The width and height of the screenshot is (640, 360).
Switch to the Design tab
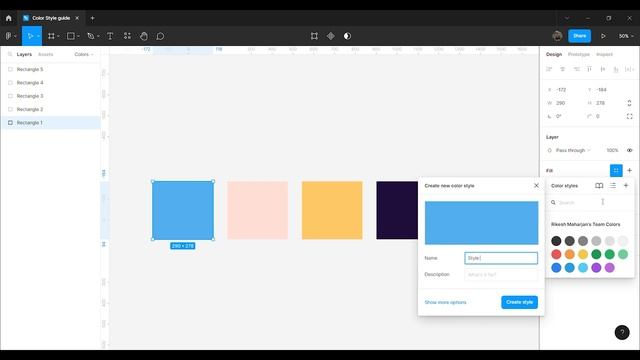(x=554, y=54)
